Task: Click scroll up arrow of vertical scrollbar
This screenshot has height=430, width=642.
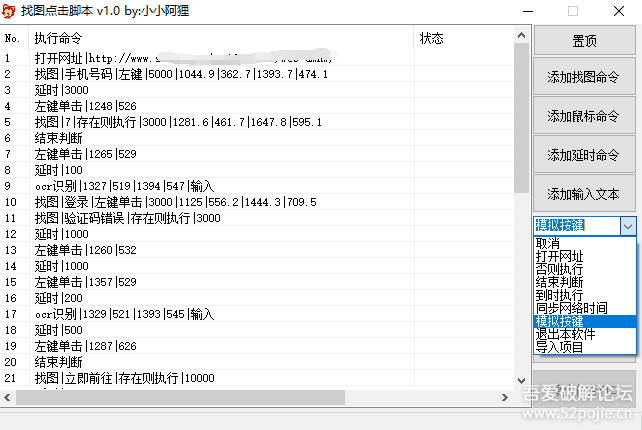Action: coord(521,35)
